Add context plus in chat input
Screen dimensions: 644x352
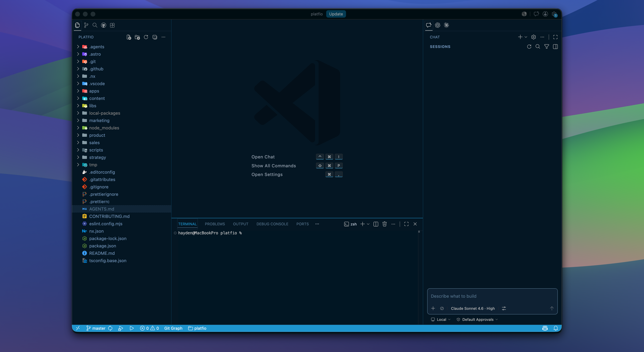pyautogui.click(x=433, y=309)
